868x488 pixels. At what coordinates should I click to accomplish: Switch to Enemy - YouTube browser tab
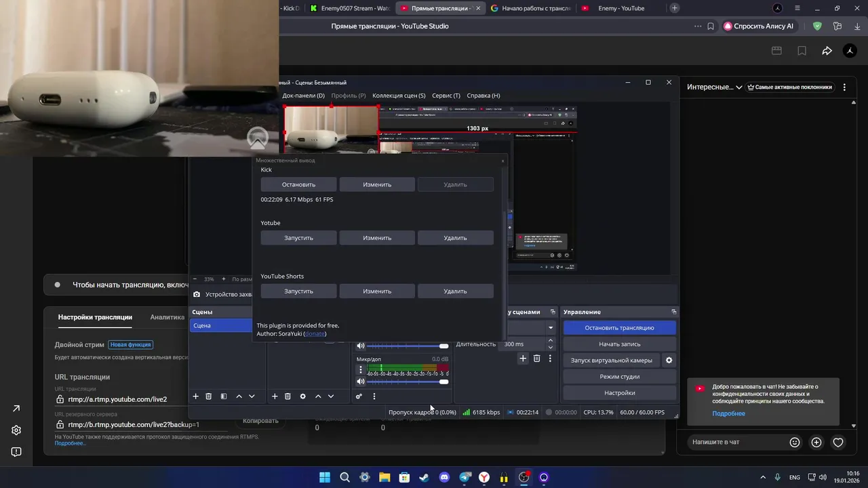(620, 8)
